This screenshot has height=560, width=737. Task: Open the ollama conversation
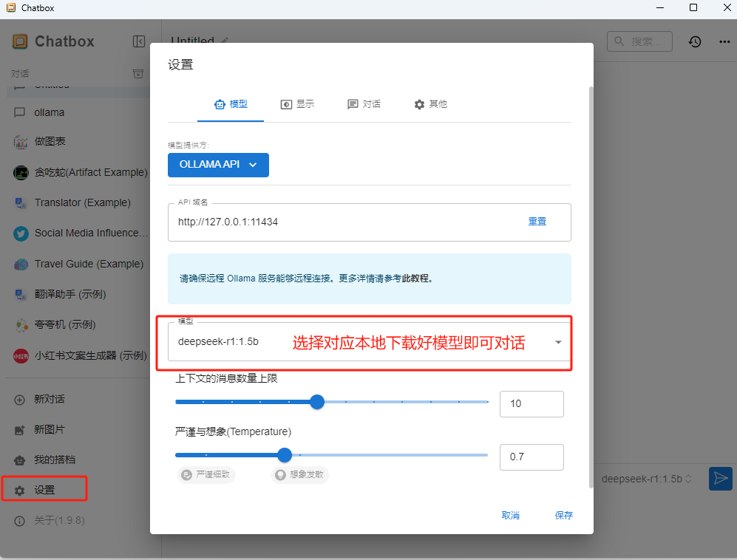click(79, 113)
